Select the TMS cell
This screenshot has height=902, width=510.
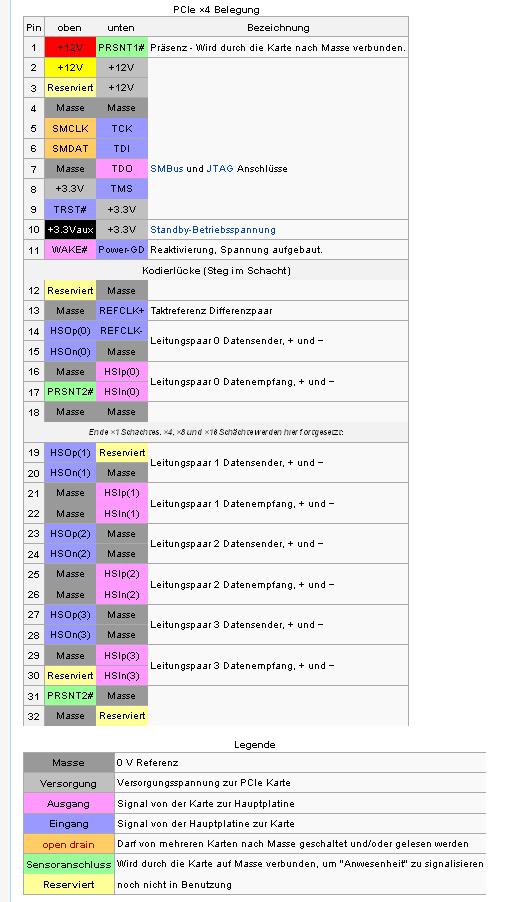pos(122,189)
